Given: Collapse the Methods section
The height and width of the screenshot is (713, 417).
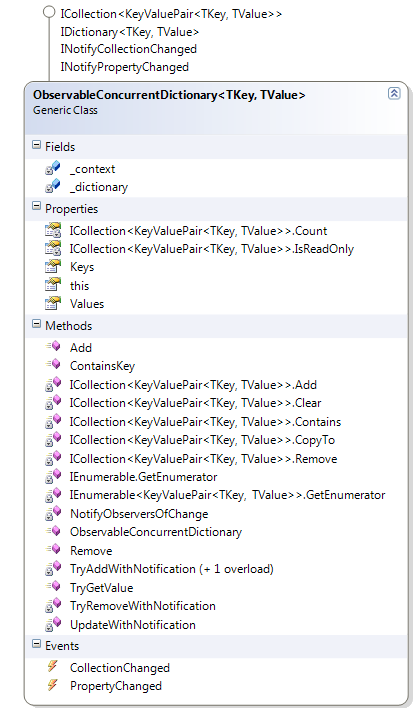Looking at the screenshot, I should coord(36,324).
